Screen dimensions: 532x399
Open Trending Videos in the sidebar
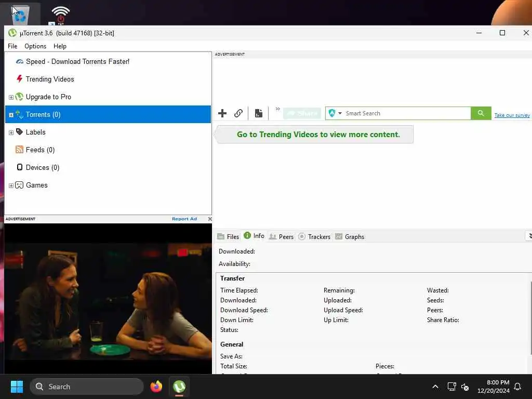pos(50,79)
